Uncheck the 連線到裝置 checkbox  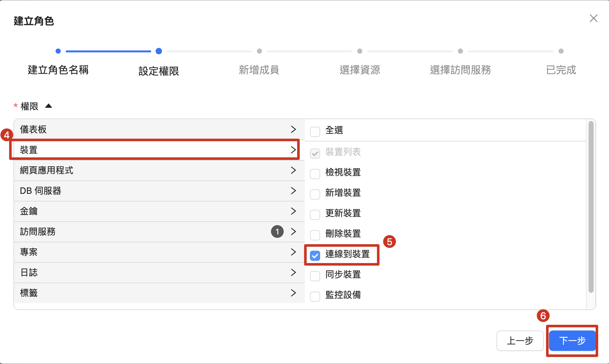315,255
